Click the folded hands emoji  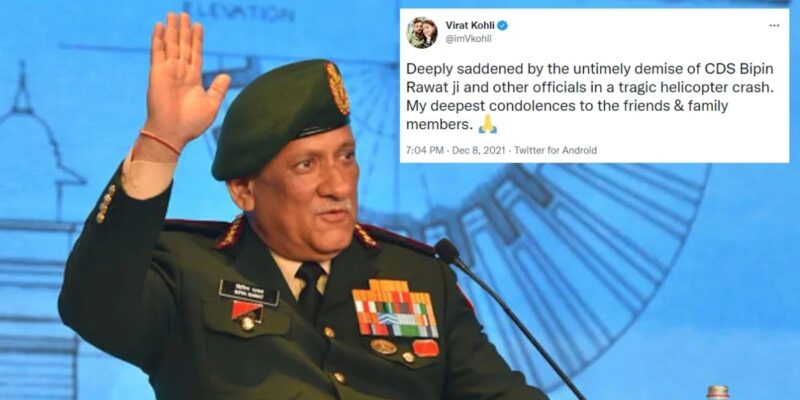click(487, 124)
